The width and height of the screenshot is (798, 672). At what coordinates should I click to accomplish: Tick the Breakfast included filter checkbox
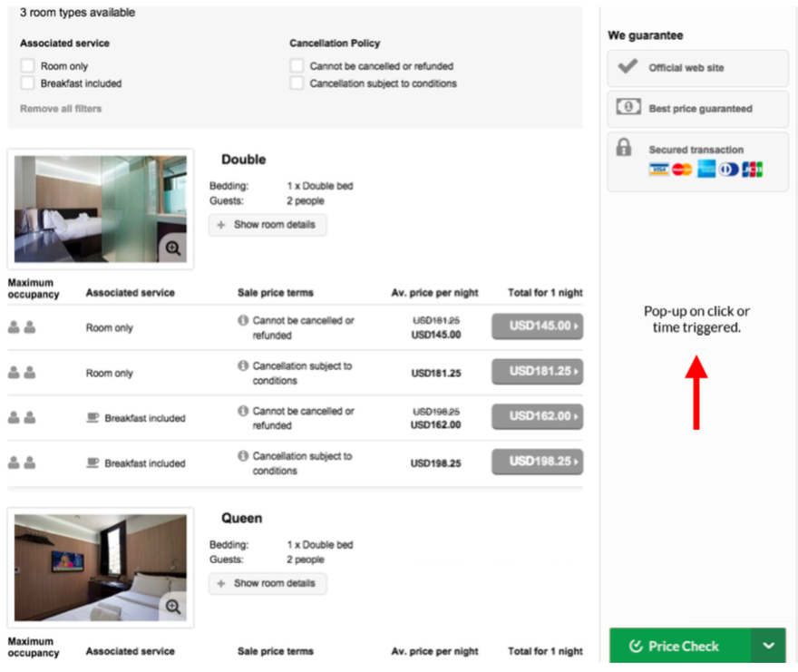(x=28, y=83)
